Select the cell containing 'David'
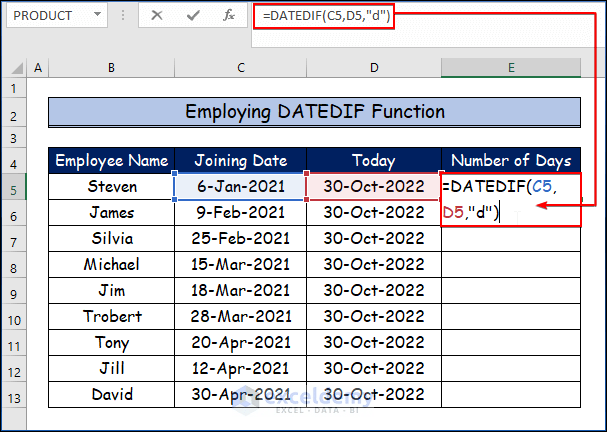The height and width of the screenshot is (432, 607). tap(111, 394)
